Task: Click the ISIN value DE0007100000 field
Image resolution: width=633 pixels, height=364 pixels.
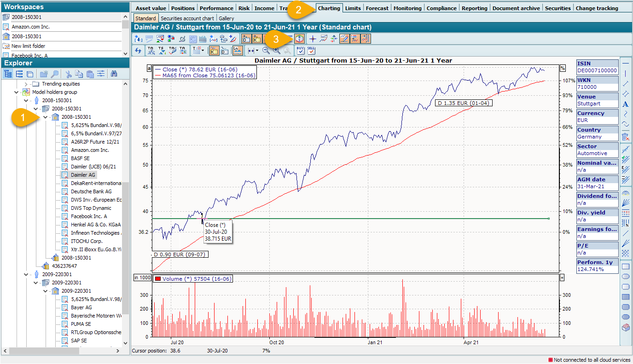Action: pyautogui.click(x=597, y=70)
